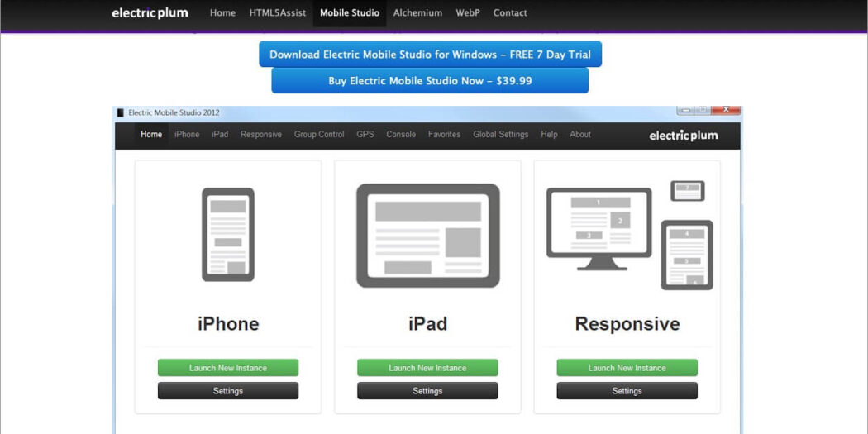Open Settings for iPhone
The image size is (868, 434).
228,391
